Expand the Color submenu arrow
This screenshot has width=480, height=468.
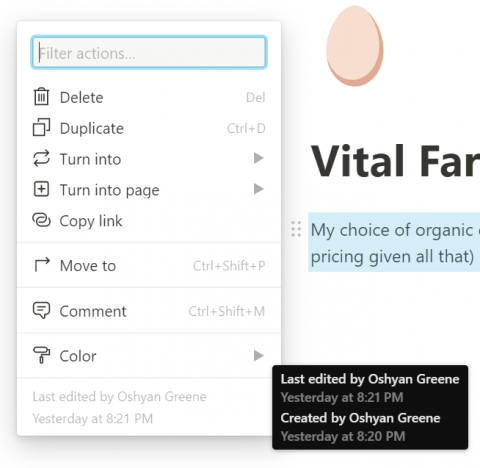coord(258,356)
